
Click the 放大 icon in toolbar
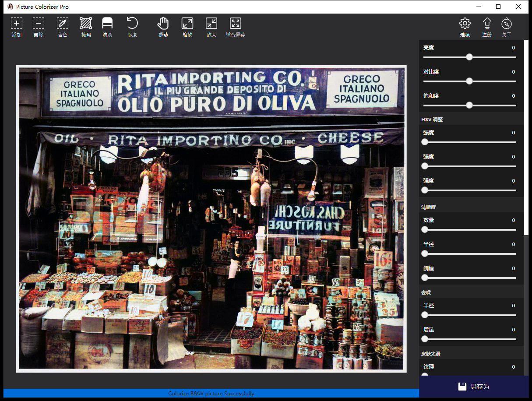211,24
